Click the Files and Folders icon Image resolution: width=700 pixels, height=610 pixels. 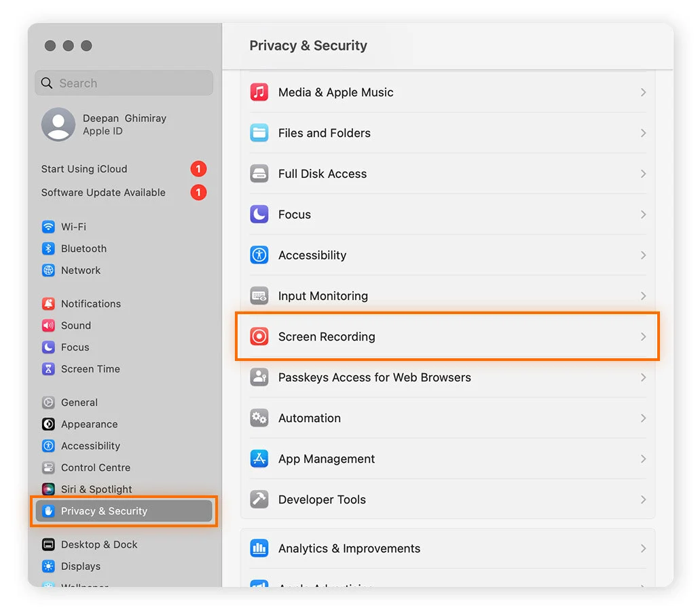coord(259,133)
